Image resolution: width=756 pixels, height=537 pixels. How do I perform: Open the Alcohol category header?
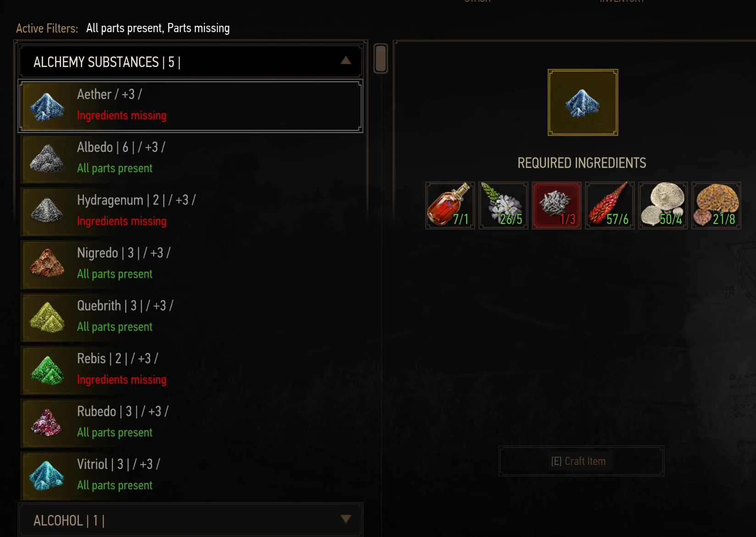click(190, 520)
